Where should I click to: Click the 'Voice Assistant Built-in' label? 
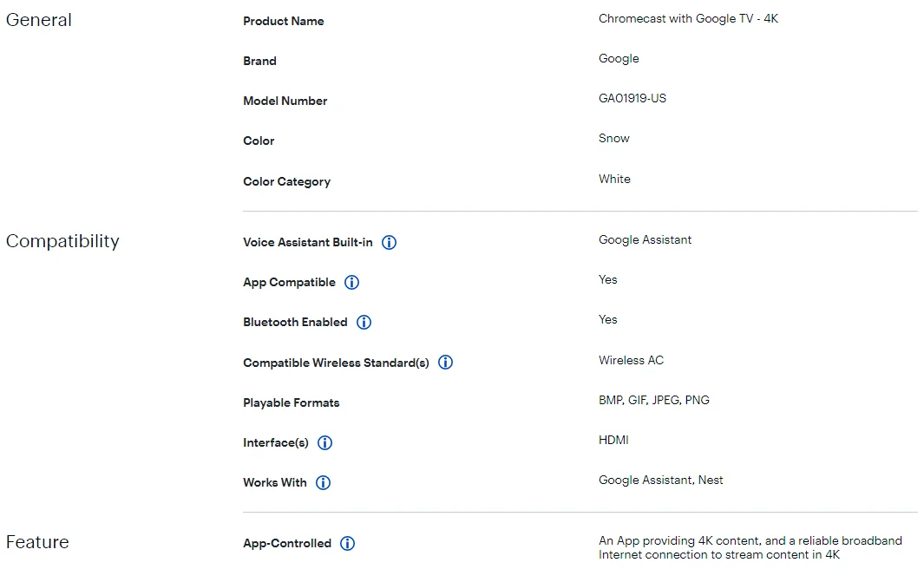308,242
